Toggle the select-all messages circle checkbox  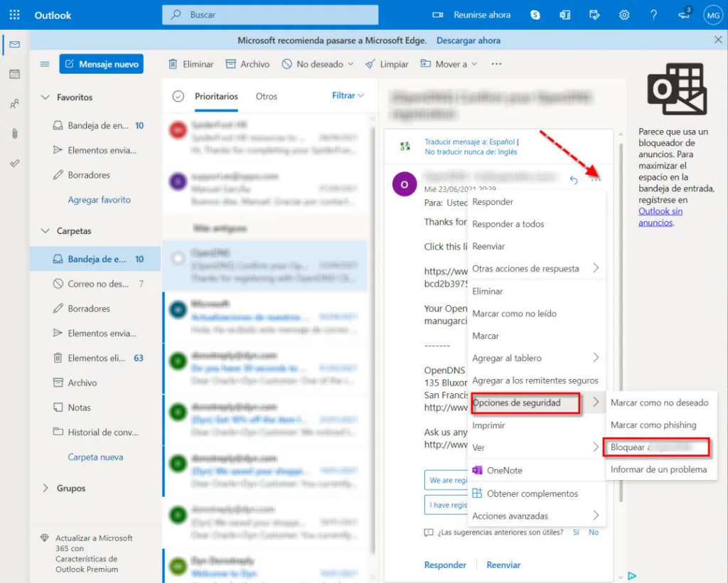(178, 97)
